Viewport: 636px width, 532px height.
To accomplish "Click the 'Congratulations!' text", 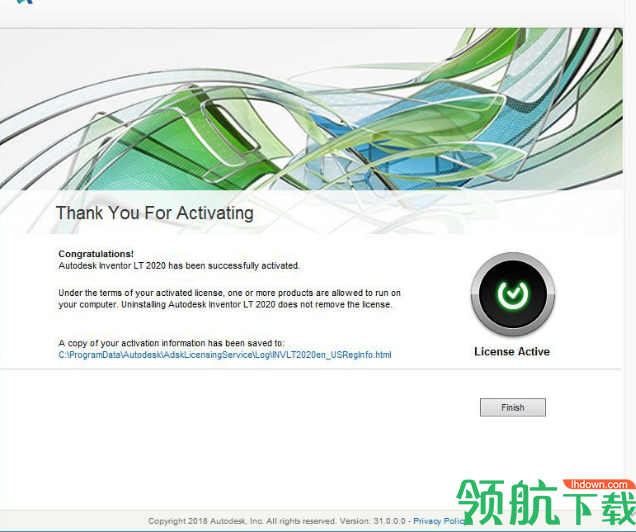I will point(96,254).
